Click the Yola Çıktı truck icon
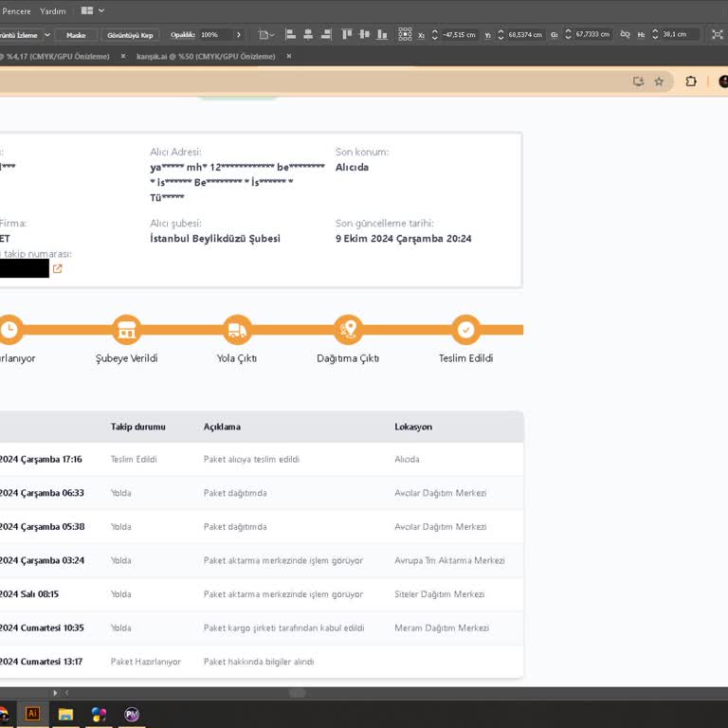The image size is (728, 728). (x=237, y=330)
